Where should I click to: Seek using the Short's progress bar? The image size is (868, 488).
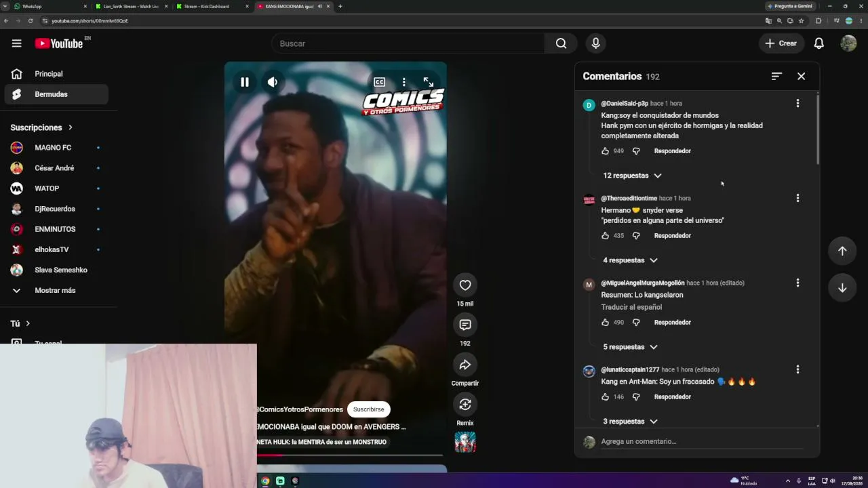click(350, 455)
